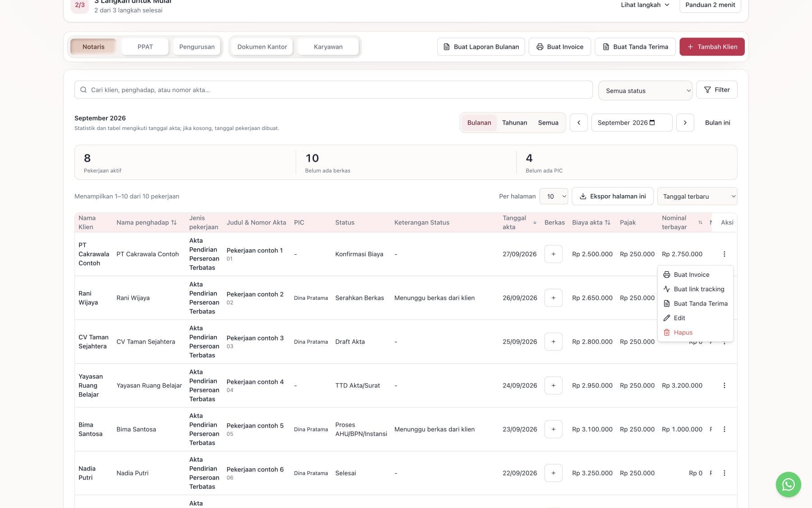Viewport: 812px width, 508px height.
Task: Sort by Nominal terbayar column arrows
Action: (x=700, y=223)
